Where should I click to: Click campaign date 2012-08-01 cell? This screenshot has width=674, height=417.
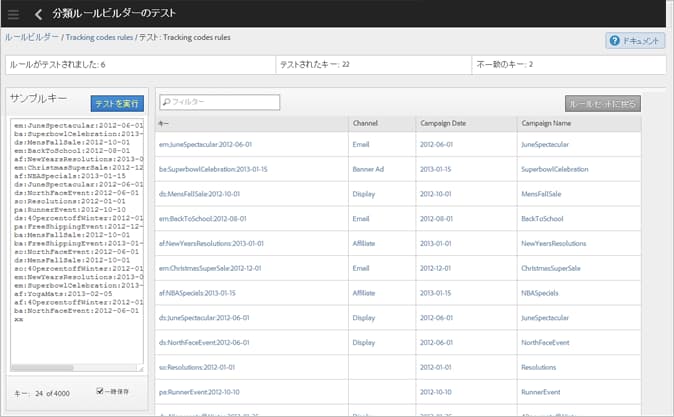pyautogui.click(x=435, y=219)
